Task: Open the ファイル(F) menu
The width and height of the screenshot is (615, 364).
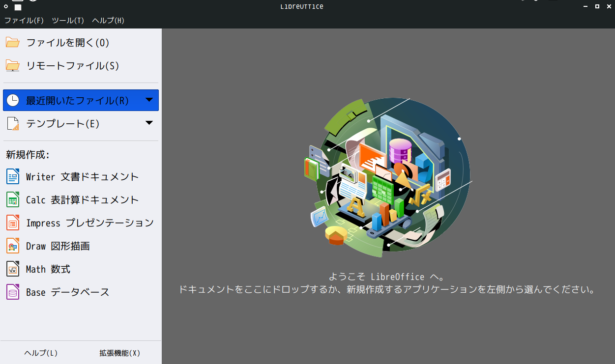Action: pyautogui.click(x=24, y=21)
